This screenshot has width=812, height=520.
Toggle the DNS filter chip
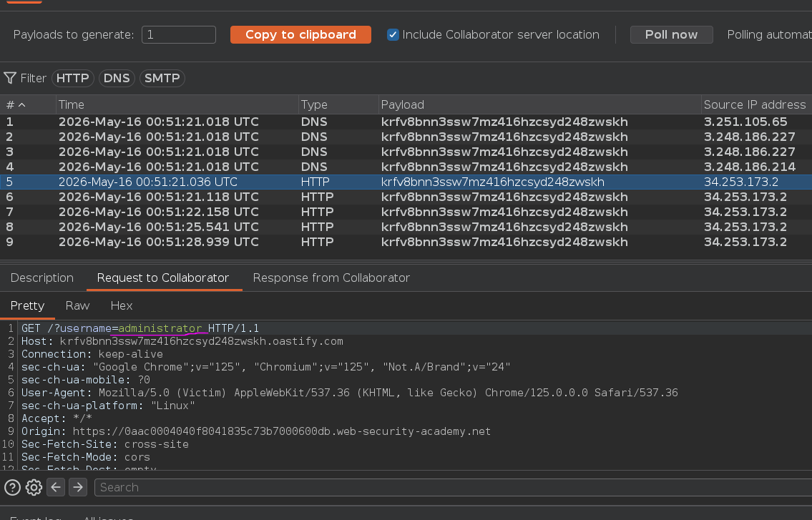click(117, 78)
